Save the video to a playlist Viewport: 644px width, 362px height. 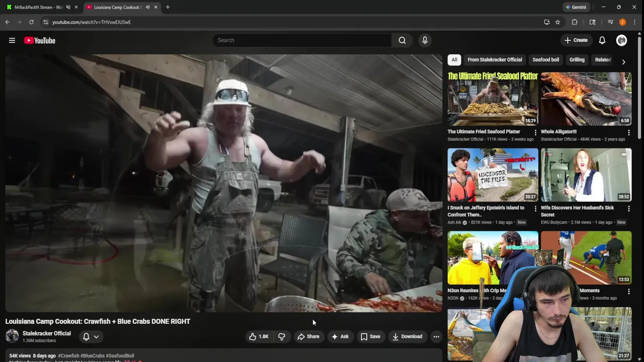[x=370, y=336]
